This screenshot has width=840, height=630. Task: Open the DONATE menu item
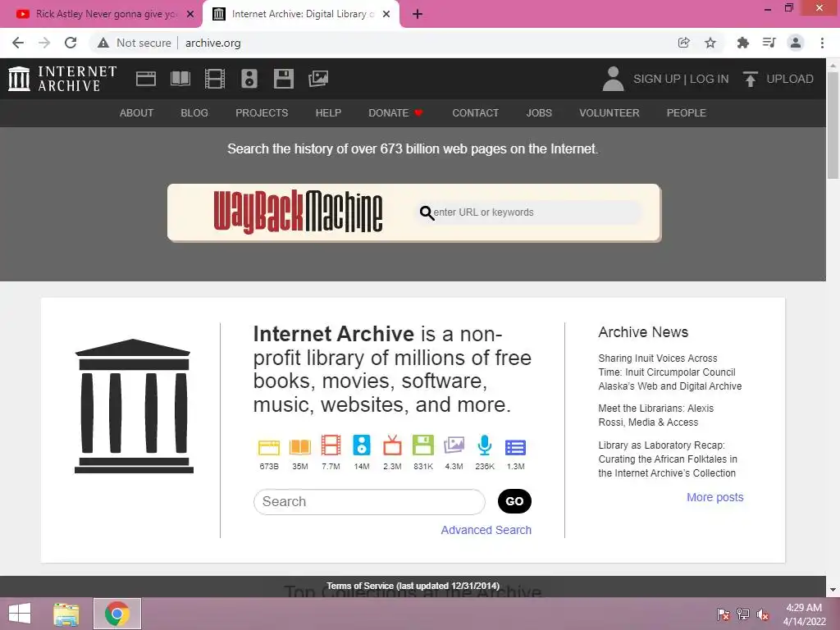[x=395, y=113]
